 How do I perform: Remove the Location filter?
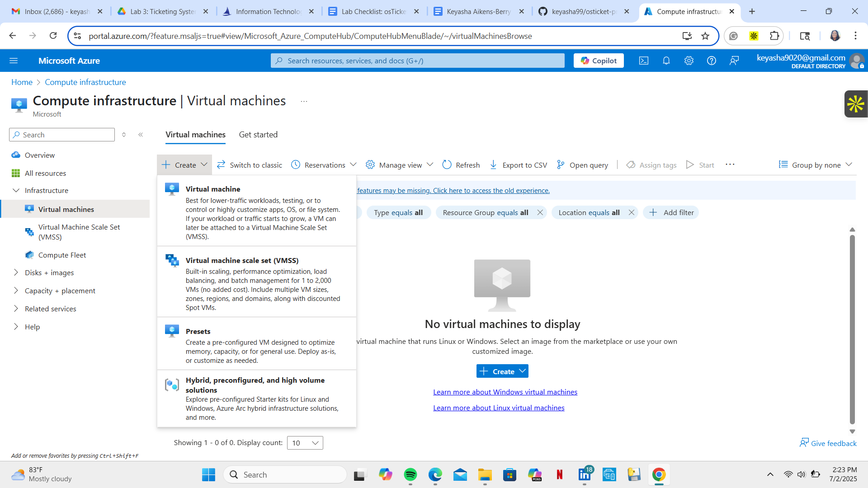pos(632,212)
